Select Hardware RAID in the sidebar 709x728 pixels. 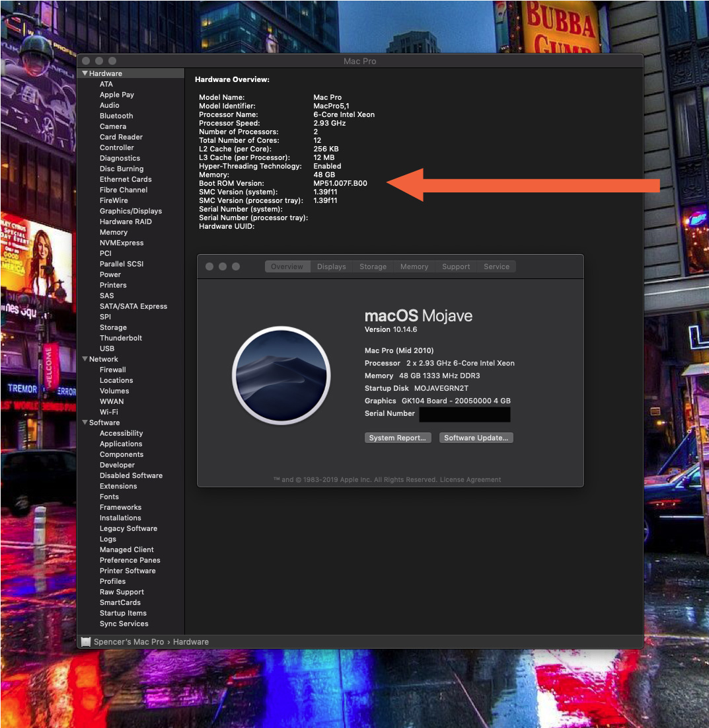pos(126,222)
